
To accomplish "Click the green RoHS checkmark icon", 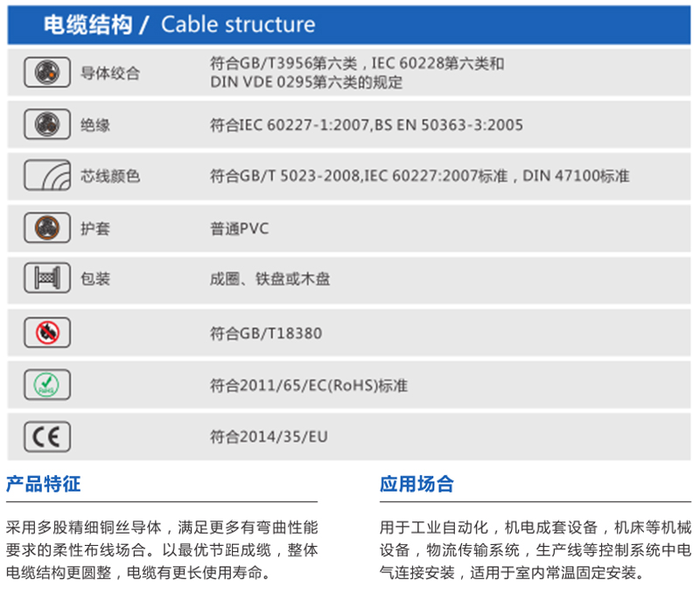I will [46, 385].
